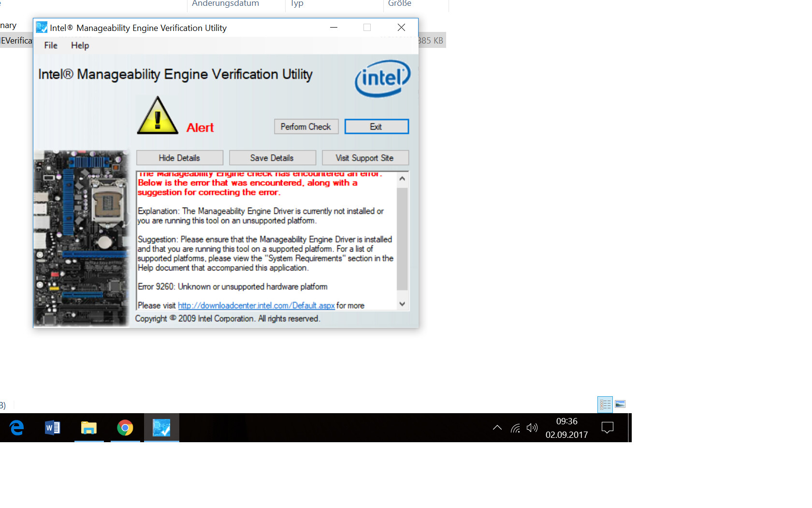Image resolution: width=812 pixels, height=508 pixels.
Task: Close the Verification Utility window
Action: (x=401, y=28)
